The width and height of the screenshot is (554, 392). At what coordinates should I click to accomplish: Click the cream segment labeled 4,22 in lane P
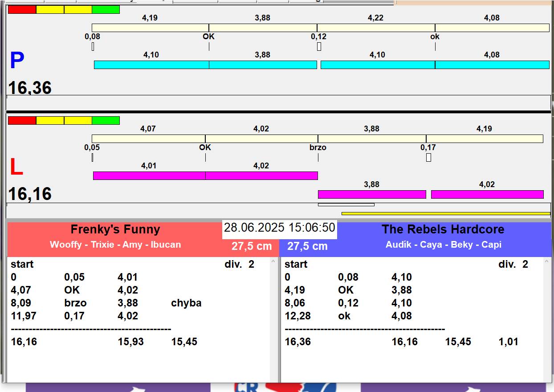[x=376, y=28]
